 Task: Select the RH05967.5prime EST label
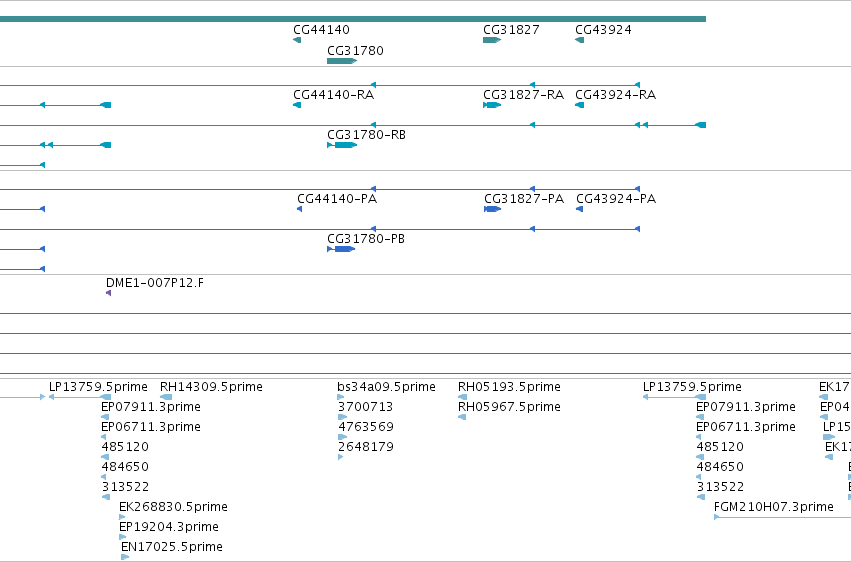coord(509,407)
